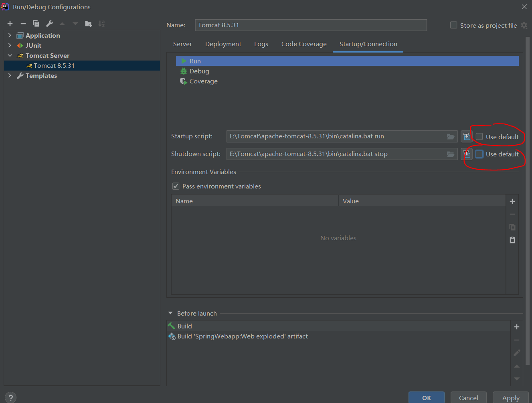
Task: Expand the JUnit node
Action: tap(10, 45)
